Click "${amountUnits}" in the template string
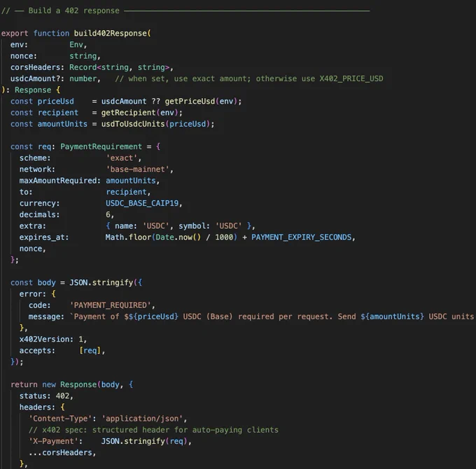The image size is (476, 469). (x=392, y=316)
